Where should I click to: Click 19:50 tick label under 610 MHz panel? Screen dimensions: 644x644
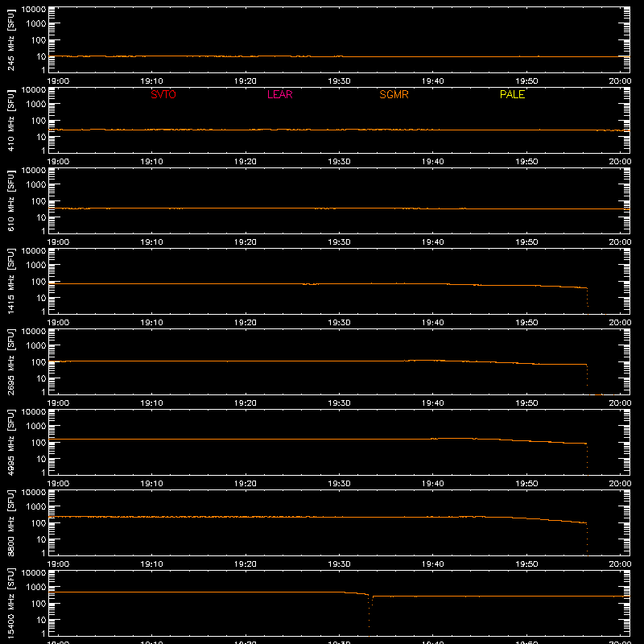click(526, 242)
